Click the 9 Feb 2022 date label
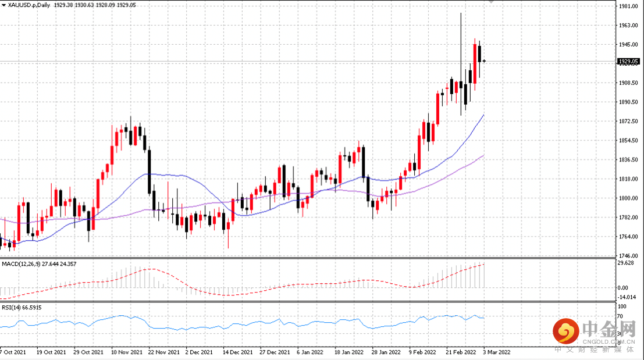 point(422,352)
